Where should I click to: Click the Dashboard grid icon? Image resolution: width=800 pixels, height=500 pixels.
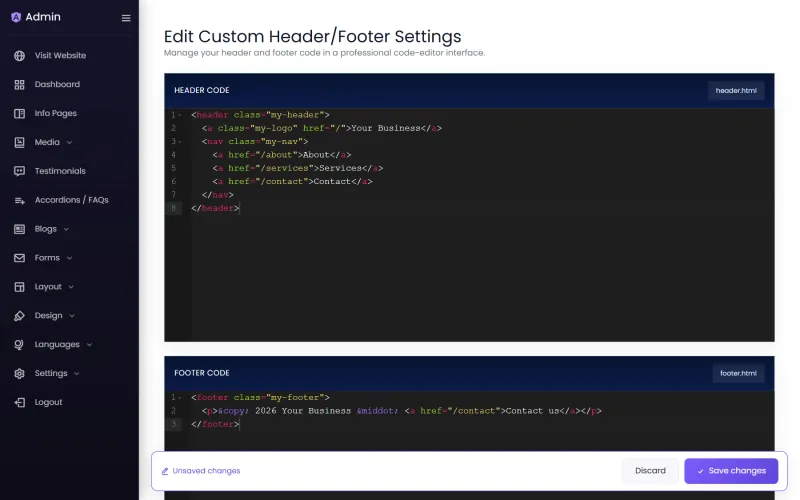19,85
